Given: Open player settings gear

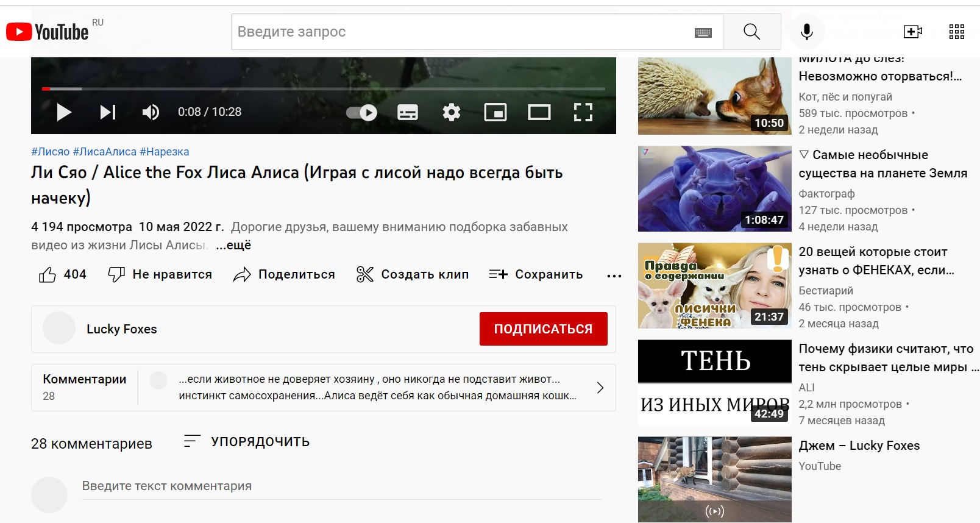Looking at the screenshot, I should point(452,112).
